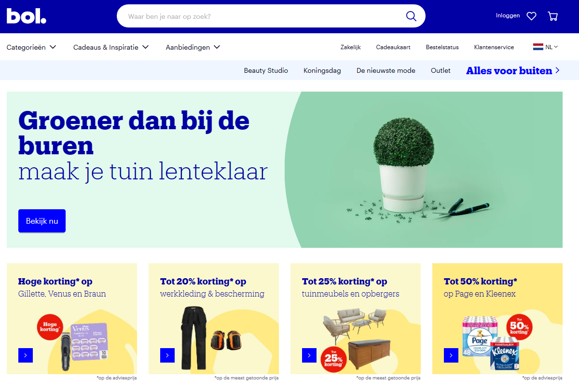Click arrow on werkkleding & bescherming card

point(167,355)
